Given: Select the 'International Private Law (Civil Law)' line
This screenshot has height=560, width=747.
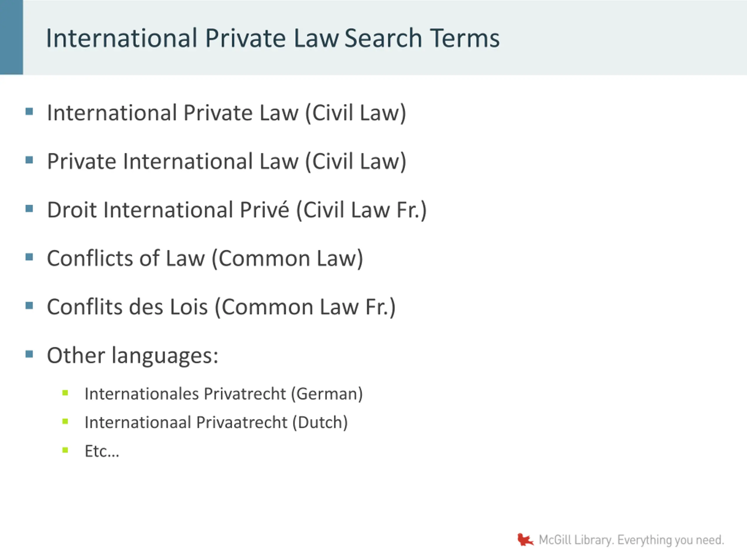Looking at the screenshot, I should 226,113.
